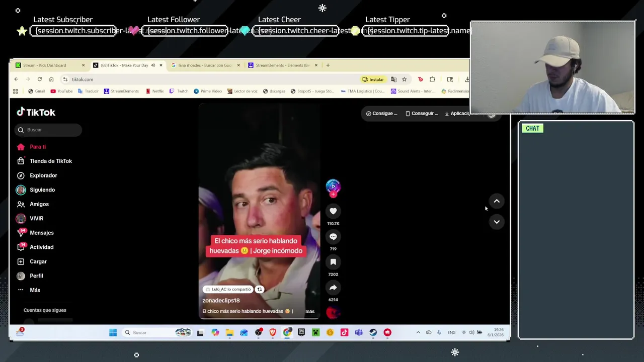Click the repost icon next to Lulu_AC
The image size is (644, 362).
click(260, 289)
